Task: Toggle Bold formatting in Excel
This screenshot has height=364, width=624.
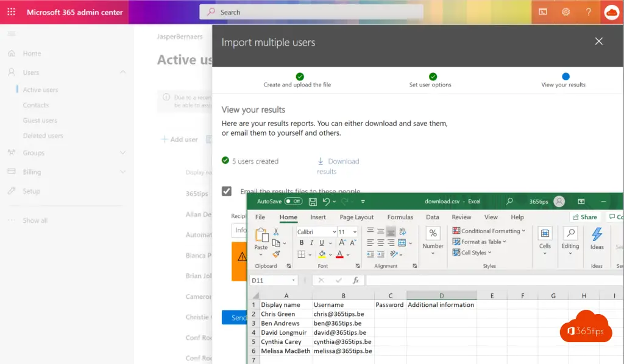Action: (x=301, y=242)
